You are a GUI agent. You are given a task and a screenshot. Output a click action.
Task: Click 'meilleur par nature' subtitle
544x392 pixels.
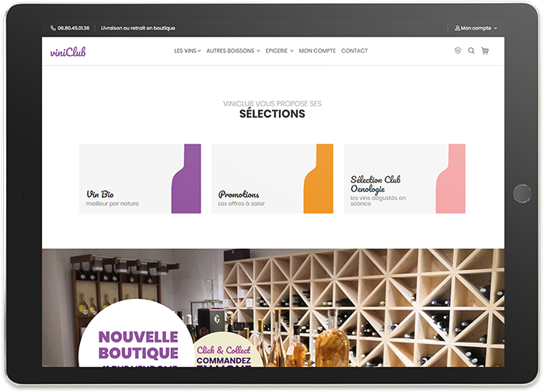tap(113, 203)
